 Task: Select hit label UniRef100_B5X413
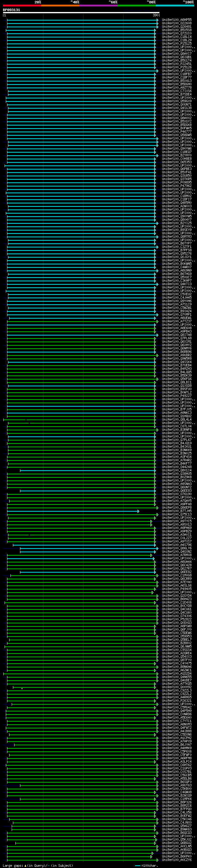point(177,81)
